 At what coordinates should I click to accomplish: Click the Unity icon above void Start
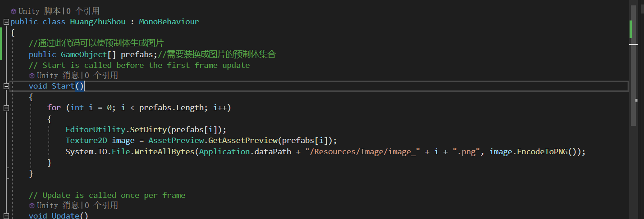click(32, 76)
